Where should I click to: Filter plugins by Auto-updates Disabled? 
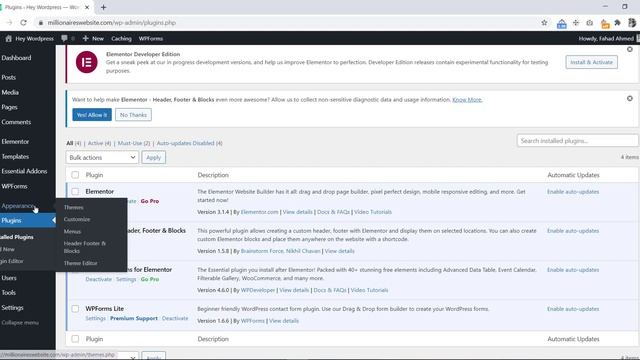pyautogui.click(x=189, y=143)
